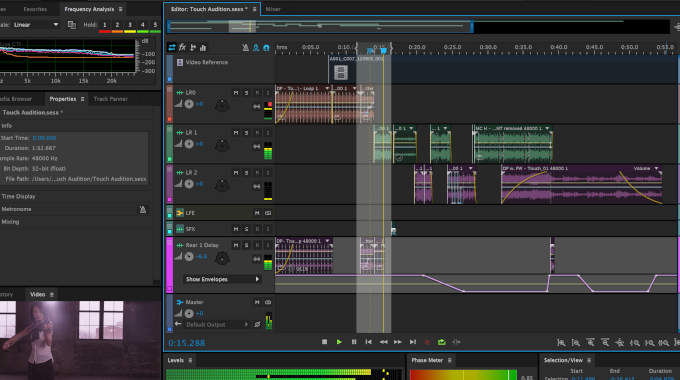
Task: Click the Master track volume knob
Action: (x=189, y=313)
